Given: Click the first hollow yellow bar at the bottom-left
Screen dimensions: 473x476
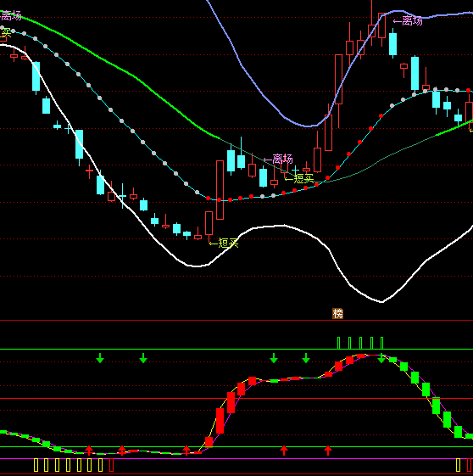Looking at the screenshot, I should (36, 465).
